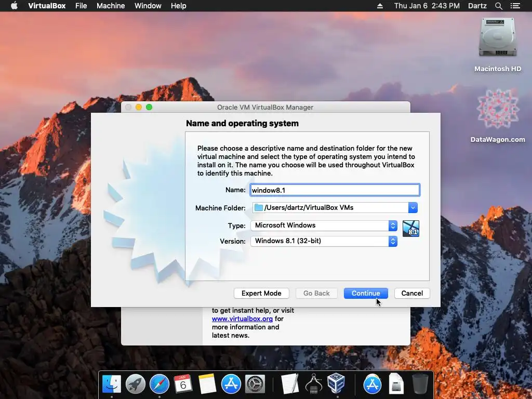Open the File menu
Image resolution: width=532 pixels, height=399 pixels.
coord(81,6)
